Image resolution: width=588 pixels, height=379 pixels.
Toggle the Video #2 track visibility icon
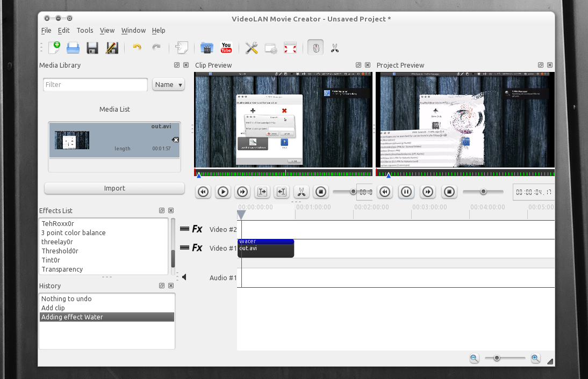(184, 229)
